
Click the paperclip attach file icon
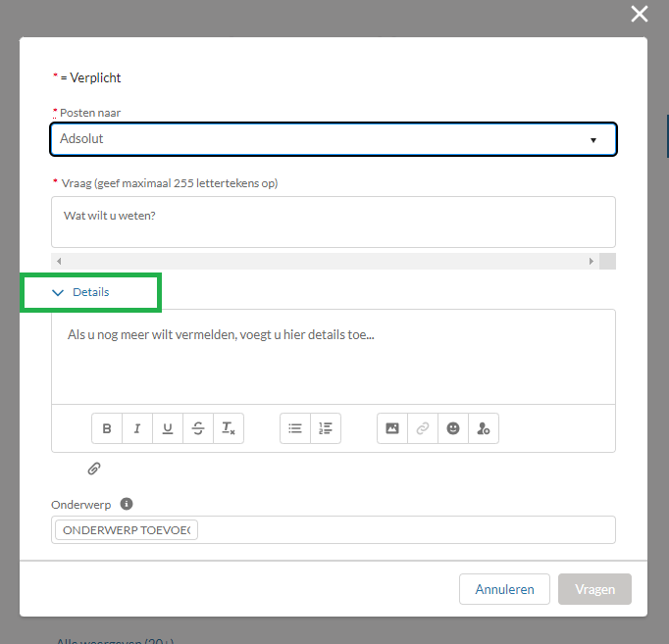click(94, 469)
